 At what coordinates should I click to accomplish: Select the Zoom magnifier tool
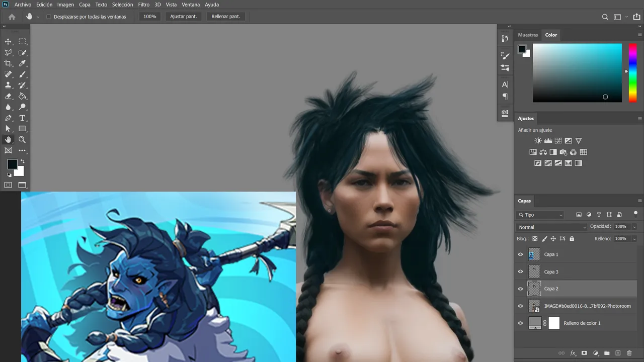coord(22,140)
